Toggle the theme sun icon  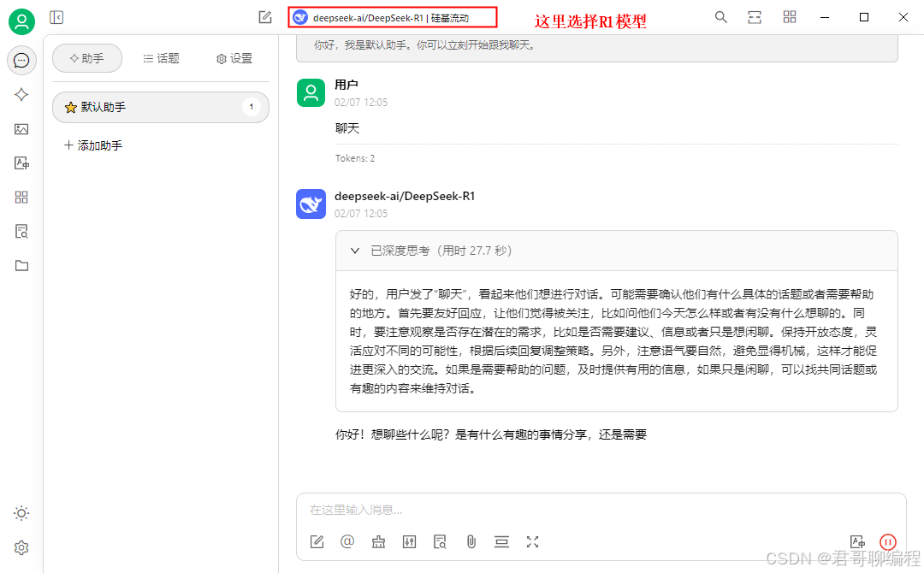click(x=21, y=513)
